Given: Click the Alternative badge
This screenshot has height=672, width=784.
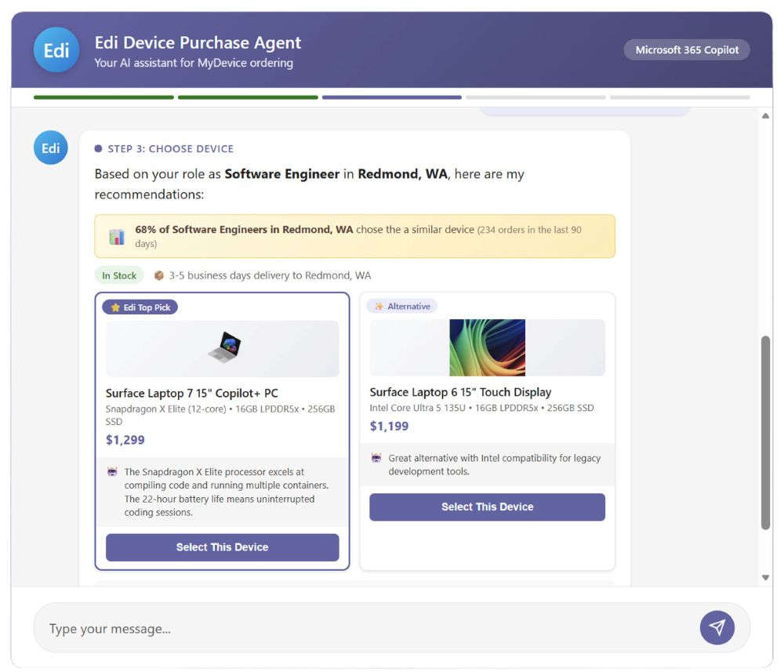Looking at the screenshot, I should pyautogui.click(x=402, y=307).
